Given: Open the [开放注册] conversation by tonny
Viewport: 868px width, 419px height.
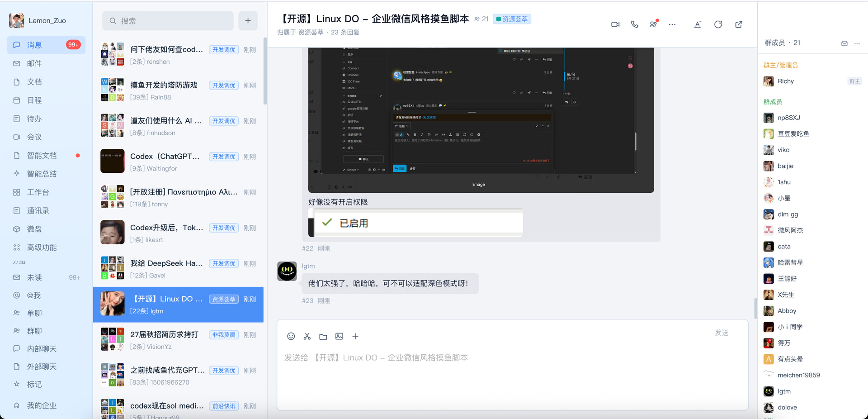Looking at the screenshot, I should coord(178,198).
